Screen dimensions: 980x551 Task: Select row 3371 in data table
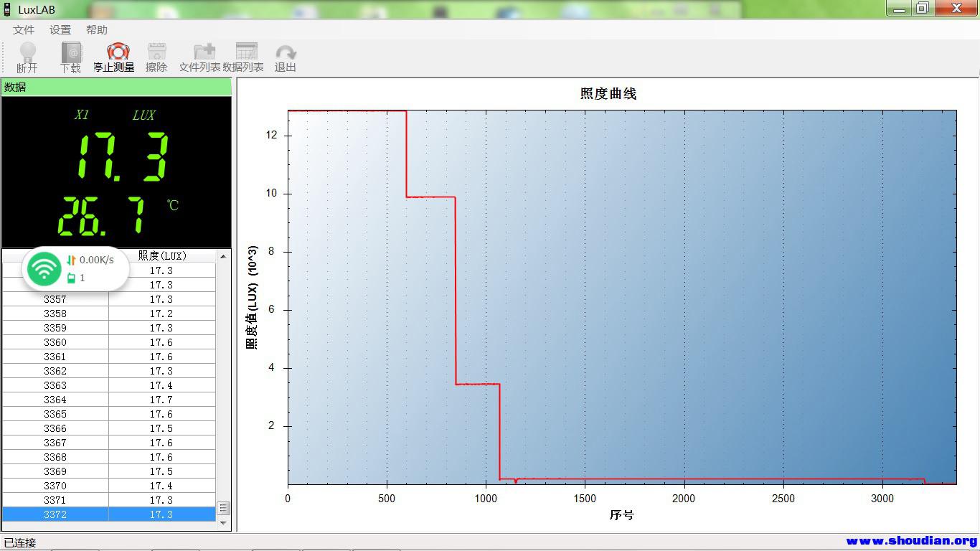[109, 500]
